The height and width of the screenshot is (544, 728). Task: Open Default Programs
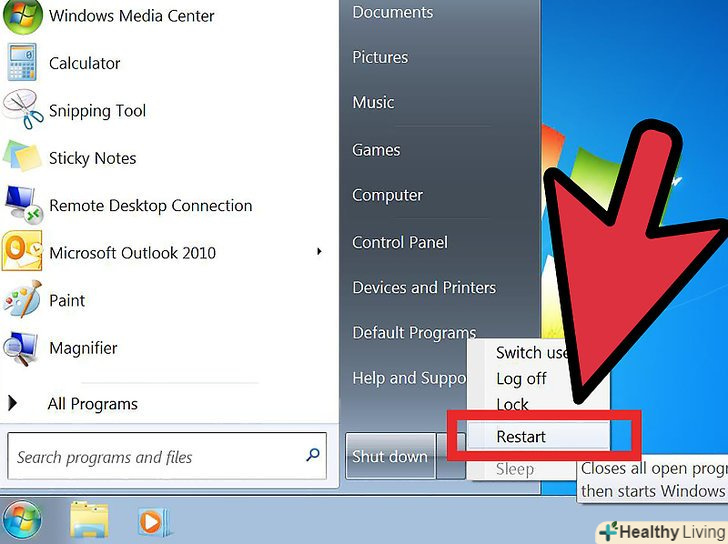click(x=414, y=333)
